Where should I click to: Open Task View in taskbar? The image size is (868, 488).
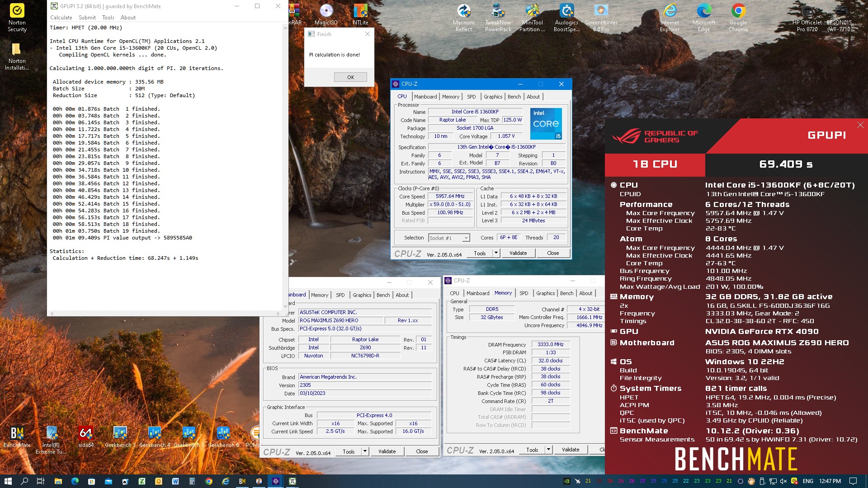41,481
